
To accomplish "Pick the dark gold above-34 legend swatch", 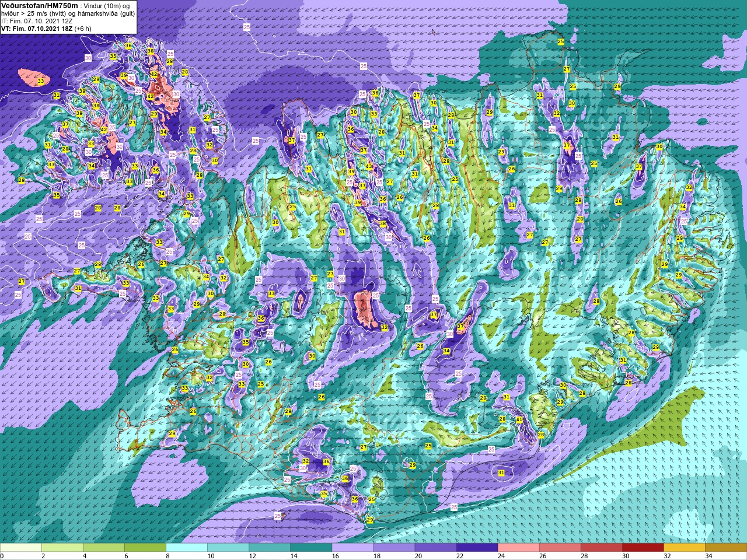I will [725, 548].
